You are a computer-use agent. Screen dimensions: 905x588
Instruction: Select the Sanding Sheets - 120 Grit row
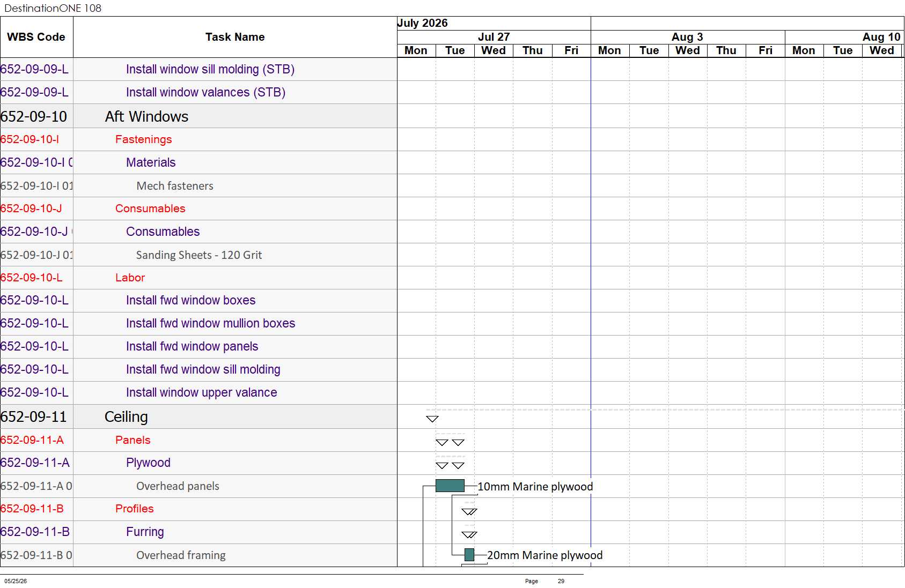(198, 255)
